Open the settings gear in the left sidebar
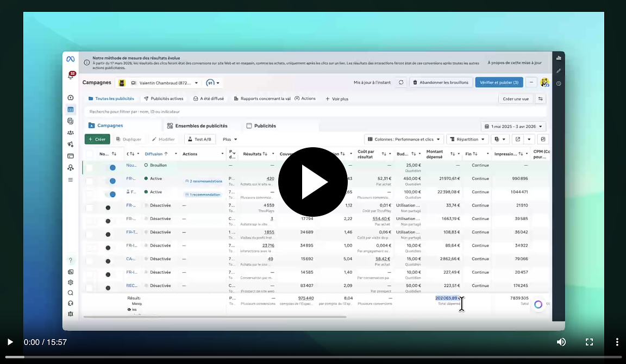626x364 pixels. (71, 283)
